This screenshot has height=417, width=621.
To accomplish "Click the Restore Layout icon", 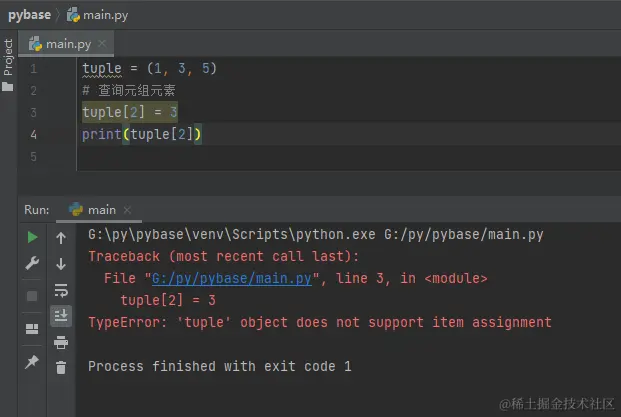I will coord(32,328).
